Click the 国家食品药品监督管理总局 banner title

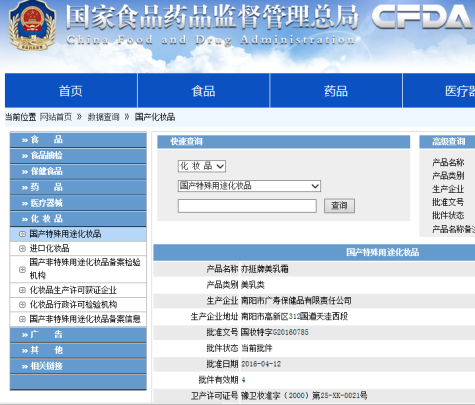(212, 17)
